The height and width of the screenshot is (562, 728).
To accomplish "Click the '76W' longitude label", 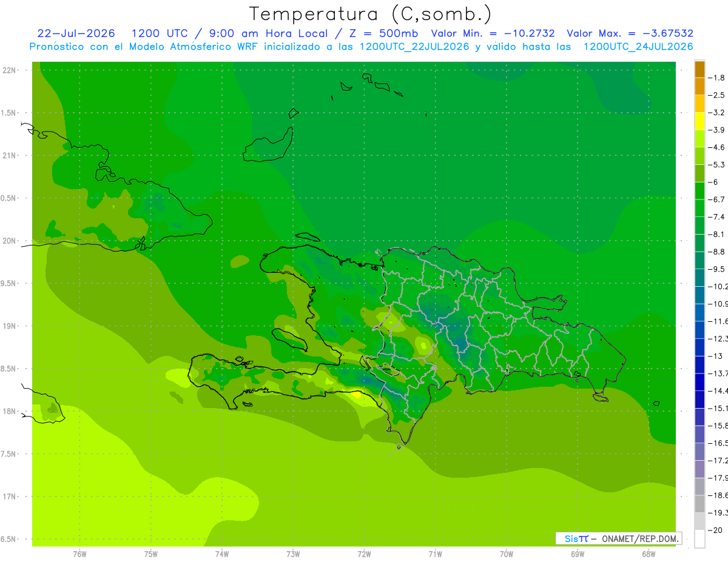I will click(79, 554).
